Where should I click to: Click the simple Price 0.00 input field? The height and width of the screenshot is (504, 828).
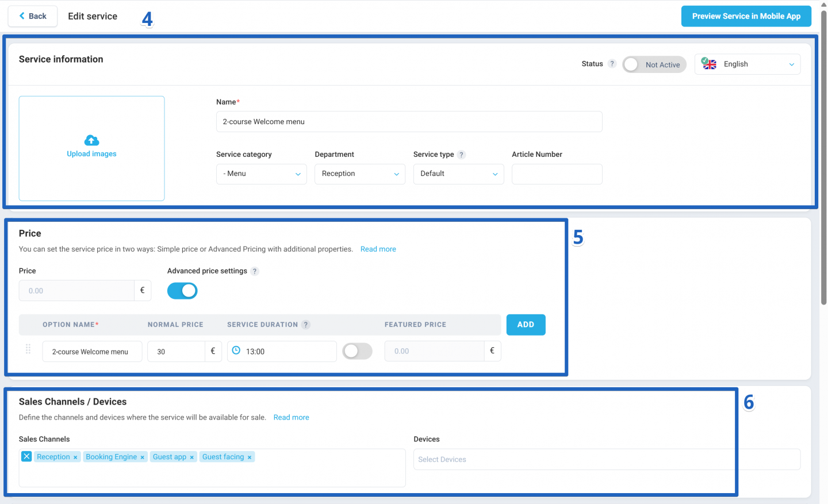click(x=76, y=291)
